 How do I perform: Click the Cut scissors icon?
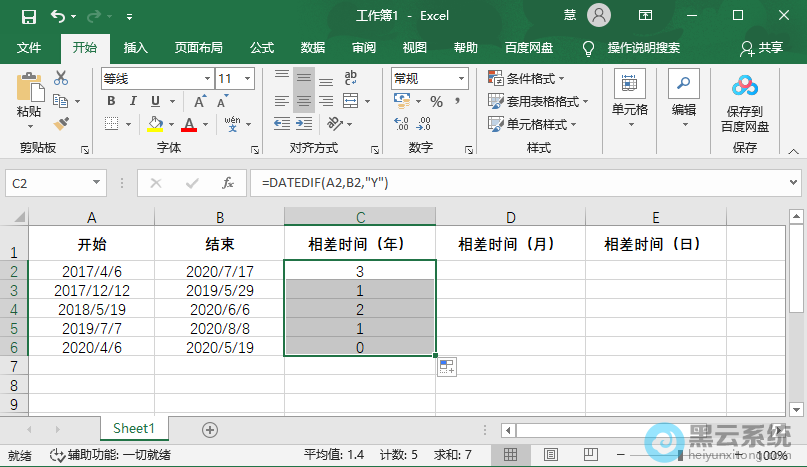pyautogui.click(x=61, y=78)
